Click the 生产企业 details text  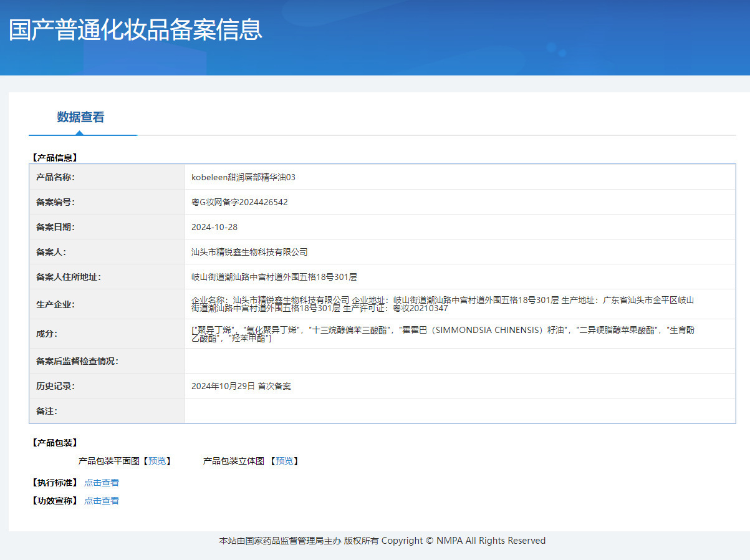pyautogui.click(x=443, y=304)
